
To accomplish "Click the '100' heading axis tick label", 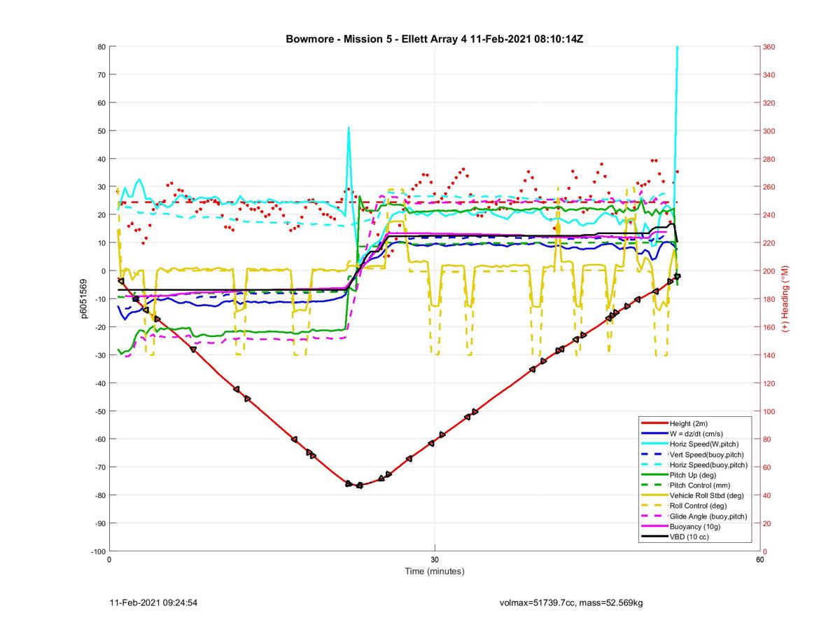I will pyautogui.click(x=769, y=411).
